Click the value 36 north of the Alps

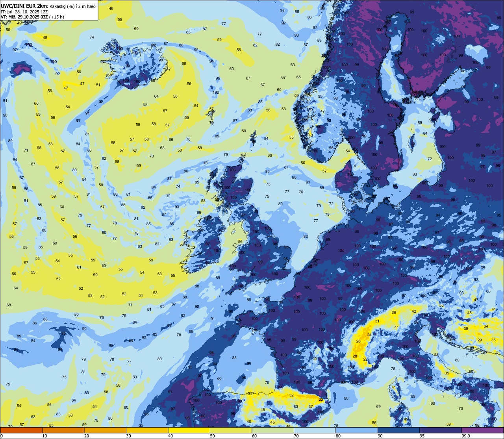click(394, 313)
